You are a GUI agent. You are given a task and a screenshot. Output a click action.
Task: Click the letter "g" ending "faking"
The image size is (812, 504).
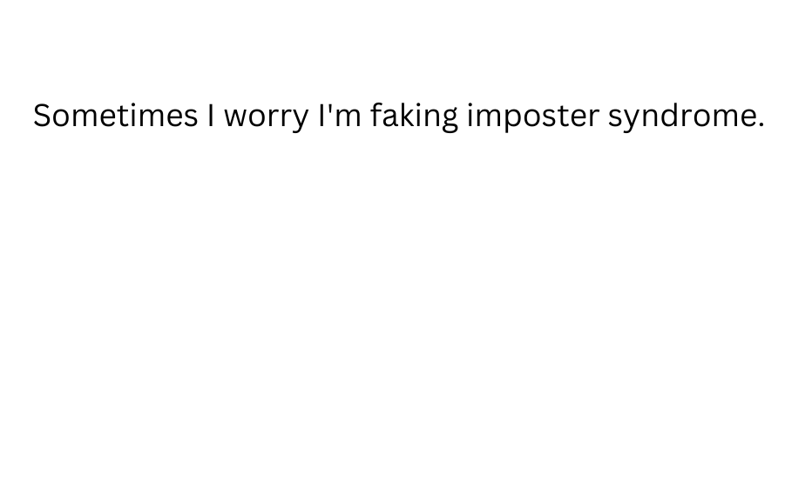(x=448, y=121)
